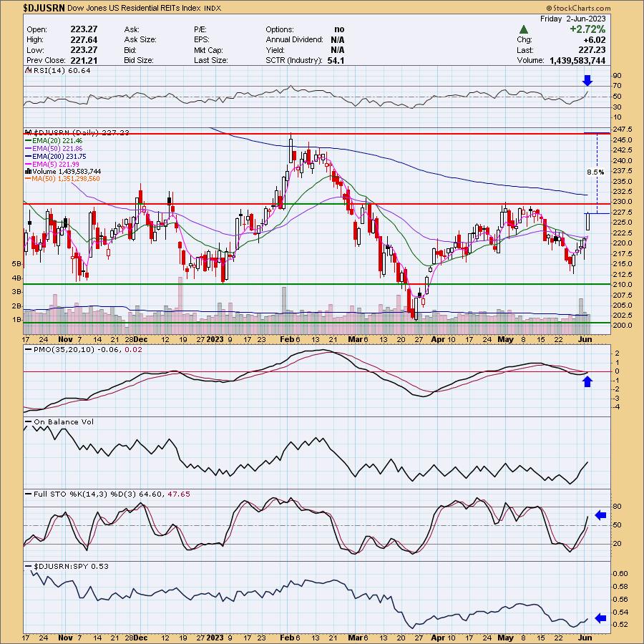Select the +2.72% percent change value
The height and width of the screenshot is (644, 644).
[587, 29]
